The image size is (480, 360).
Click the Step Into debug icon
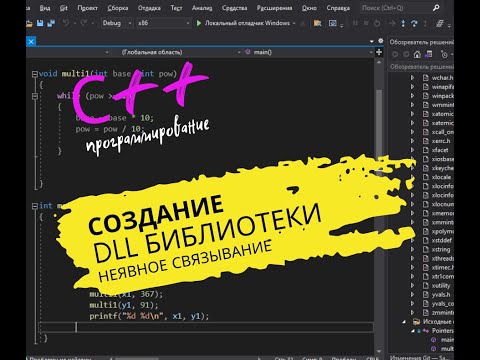point(403,23)
